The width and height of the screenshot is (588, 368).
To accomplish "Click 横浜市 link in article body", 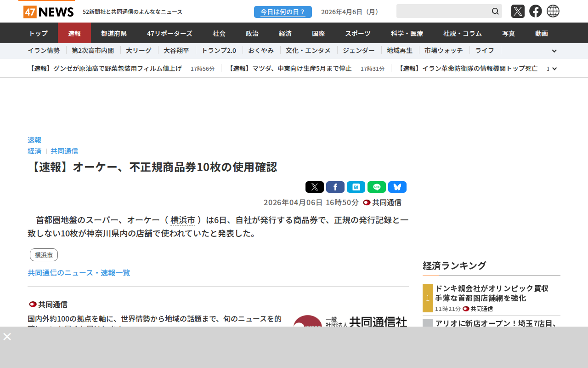I will [183, 220].
